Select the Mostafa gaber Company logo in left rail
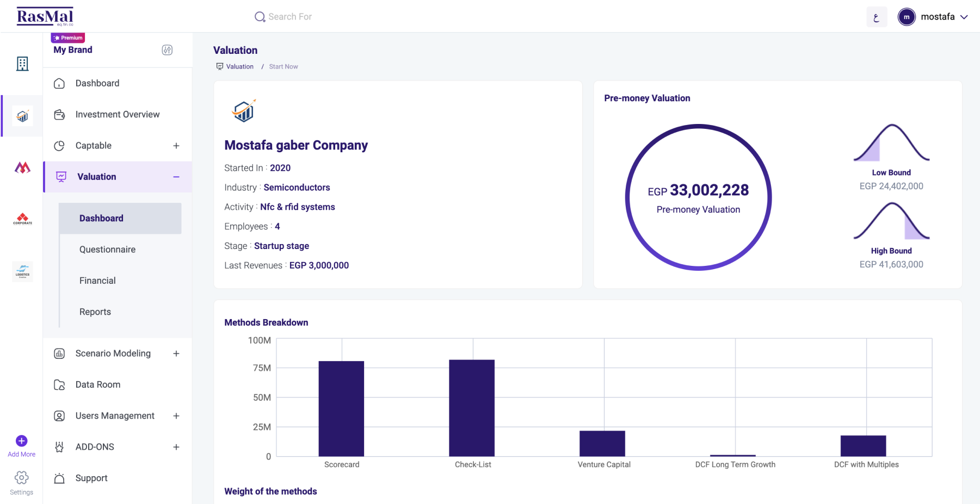Viewport: 980px width, 504px height. [x=22, y=116]
